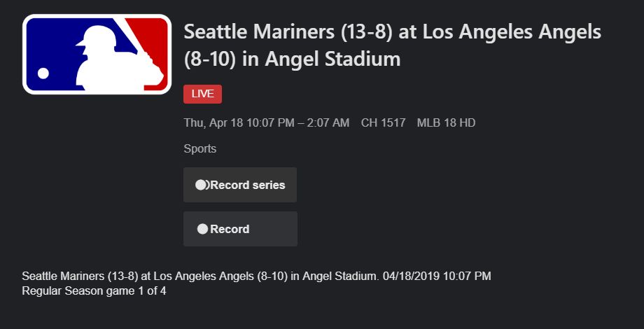644x329 pixels.
Task: Click the single-dot record icon
Action: (202, 229)
